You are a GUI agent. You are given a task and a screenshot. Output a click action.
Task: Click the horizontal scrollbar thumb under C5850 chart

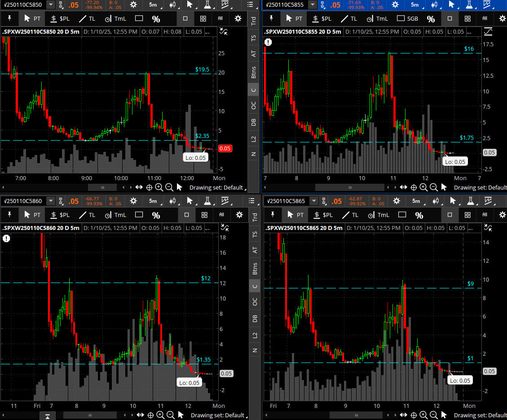coord(102,187)
